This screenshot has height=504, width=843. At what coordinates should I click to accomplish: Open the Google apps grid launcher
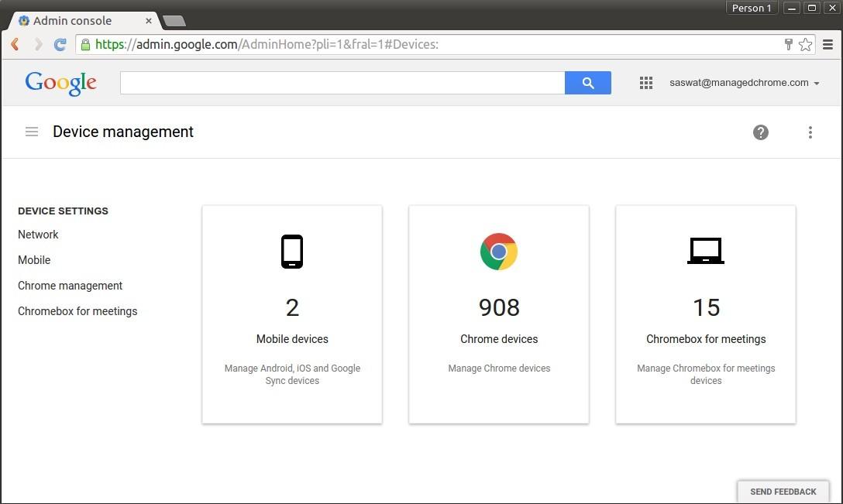(x=645, y=83)
